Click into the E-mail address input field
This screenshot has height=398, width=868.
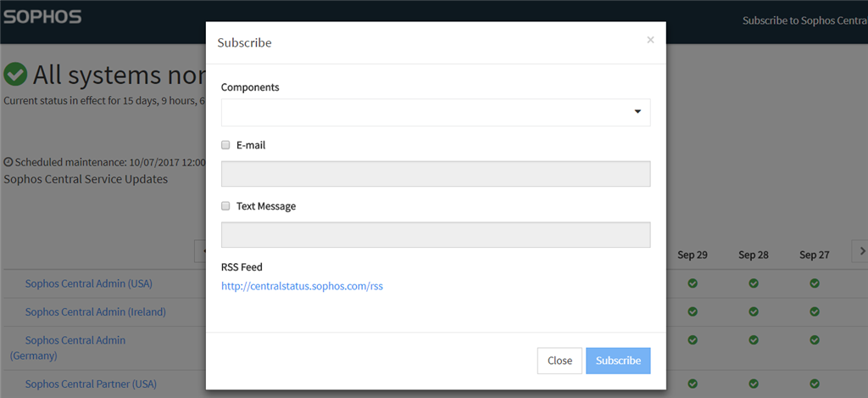436,174
